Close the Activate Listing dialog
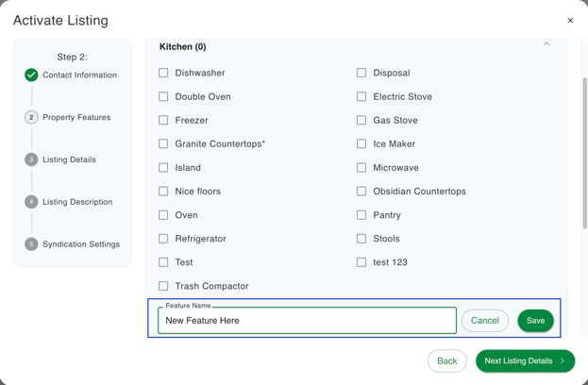This screenshot has width=588, height=385. (x=570, y=21)
